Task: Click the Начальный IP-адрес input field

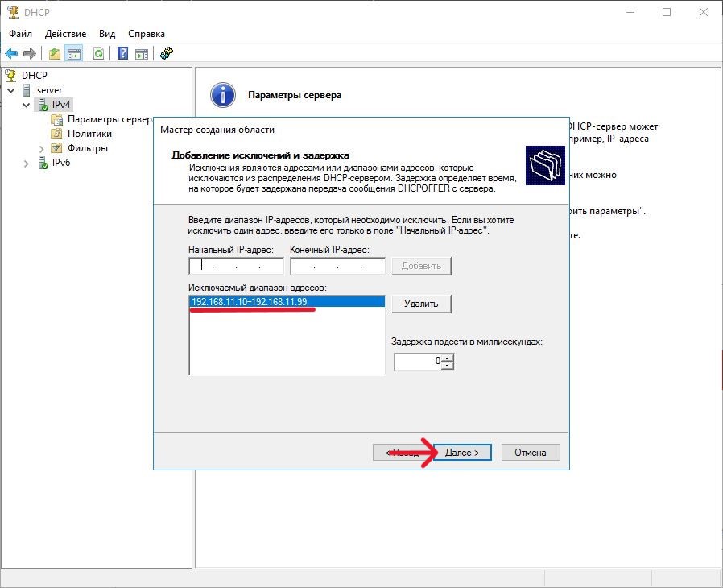Action: [236, 266]
